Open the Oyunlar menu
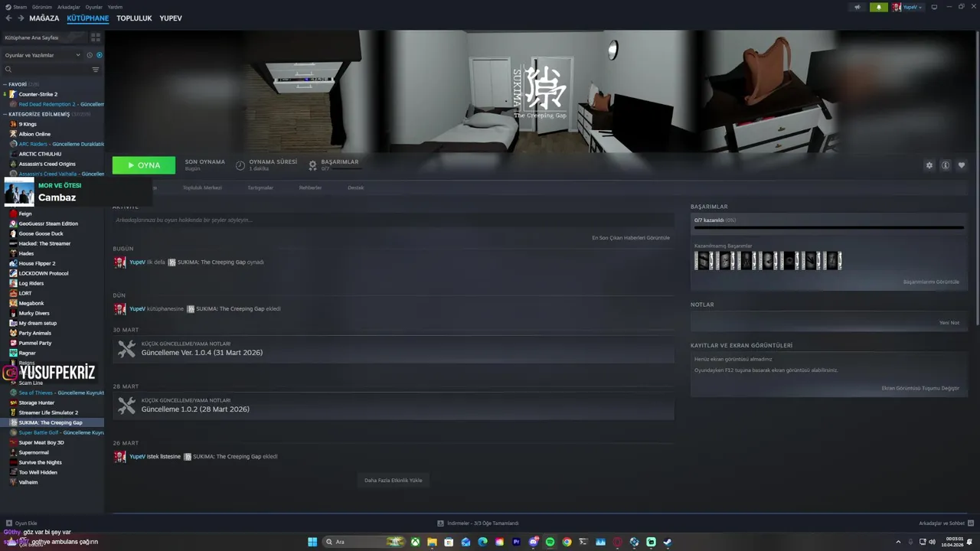The height and width of the screenshot is (551, 980). [94, 7]
